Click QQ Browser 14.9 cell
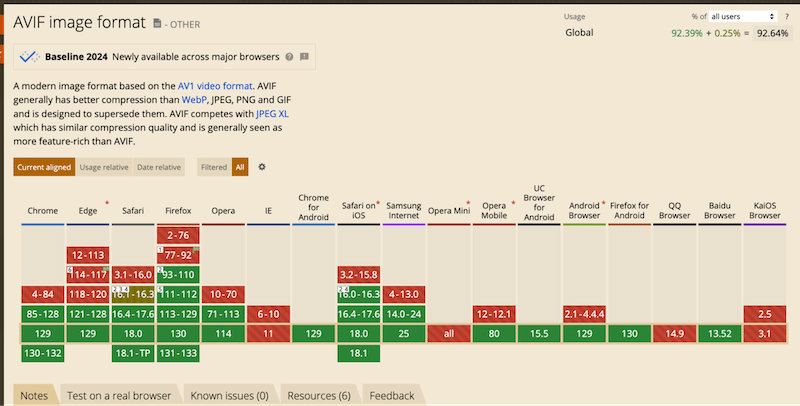The image size is (800, 406). [x=674, y=334]
